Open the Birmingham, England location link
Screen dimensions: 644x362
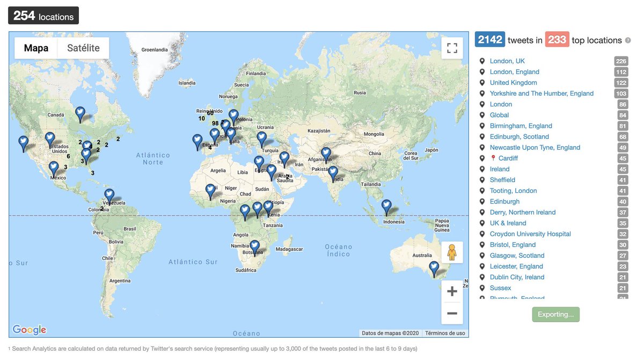521,126
